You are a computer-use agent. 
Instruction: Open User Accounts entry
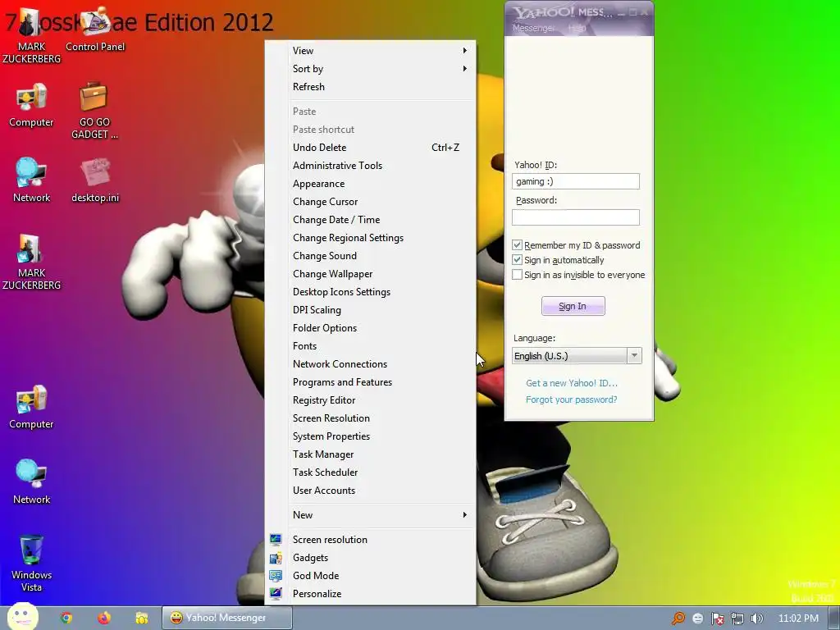pos(370,491)
